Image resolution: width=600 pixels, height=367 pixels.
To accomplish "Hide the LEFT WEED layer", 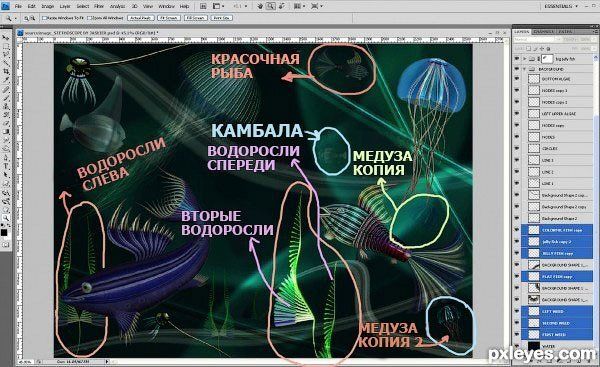I will point(517,312).
